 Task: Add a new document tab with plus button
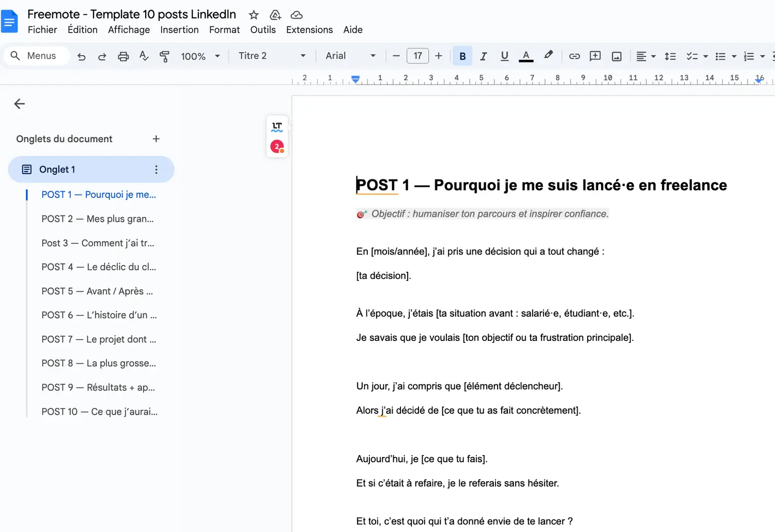click(156, 139)
